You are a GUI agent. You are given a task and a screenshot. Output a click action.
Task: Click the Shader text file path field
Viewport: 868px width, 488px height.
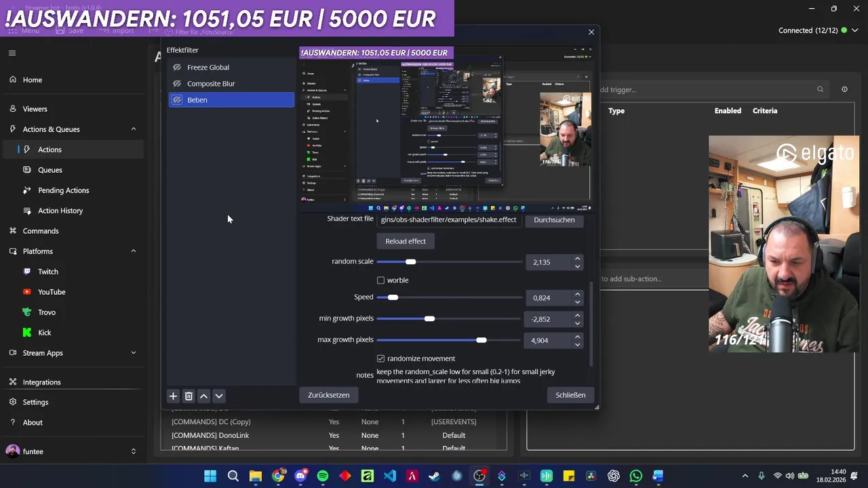click(449, 220)
